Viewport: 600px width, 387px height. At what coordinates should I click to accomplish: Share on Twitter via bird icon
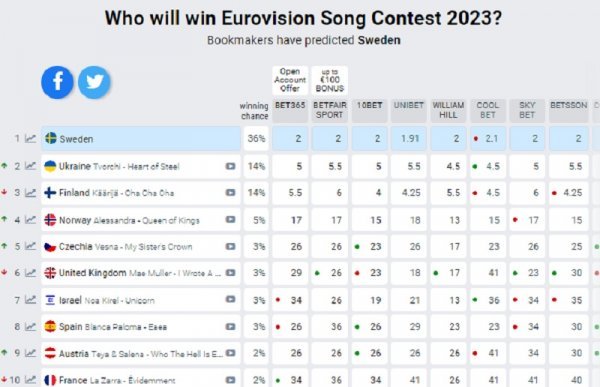(94, 82)
